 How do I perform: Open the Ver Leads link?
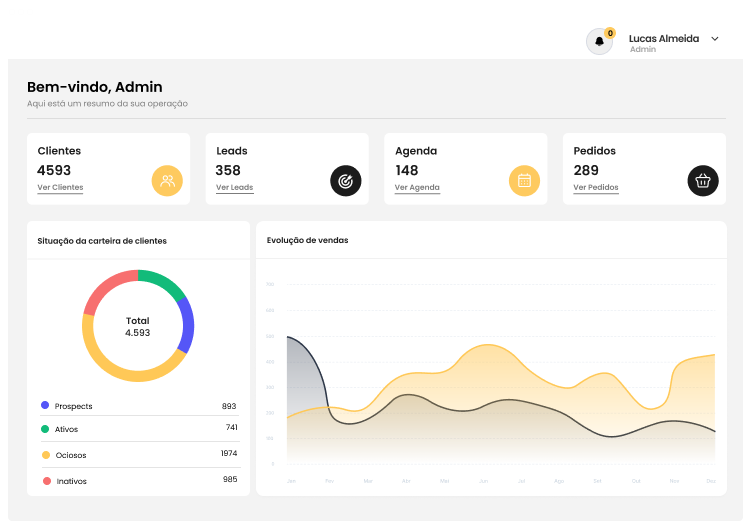[234, 188]
